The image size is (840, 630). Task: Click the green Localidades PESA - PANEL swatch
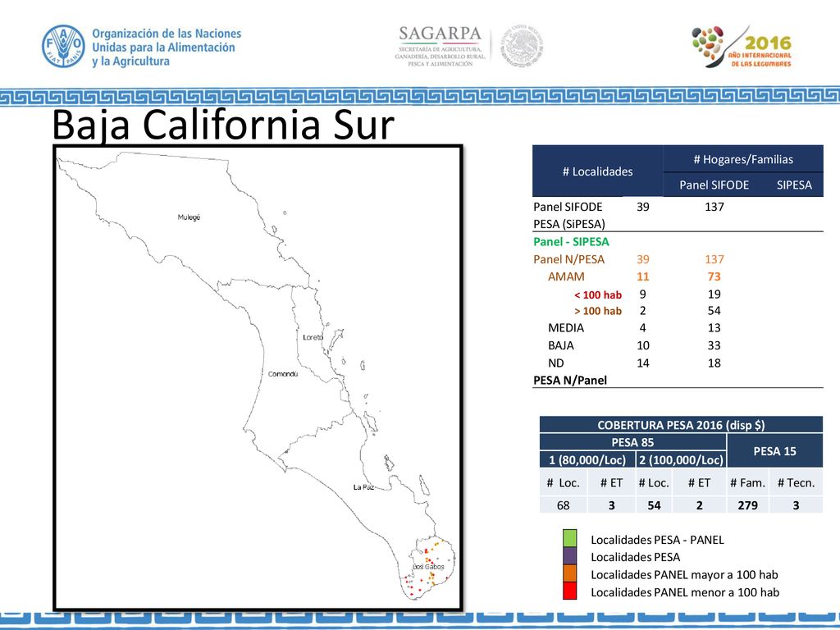pyautogui.click(x=569, y=538)
